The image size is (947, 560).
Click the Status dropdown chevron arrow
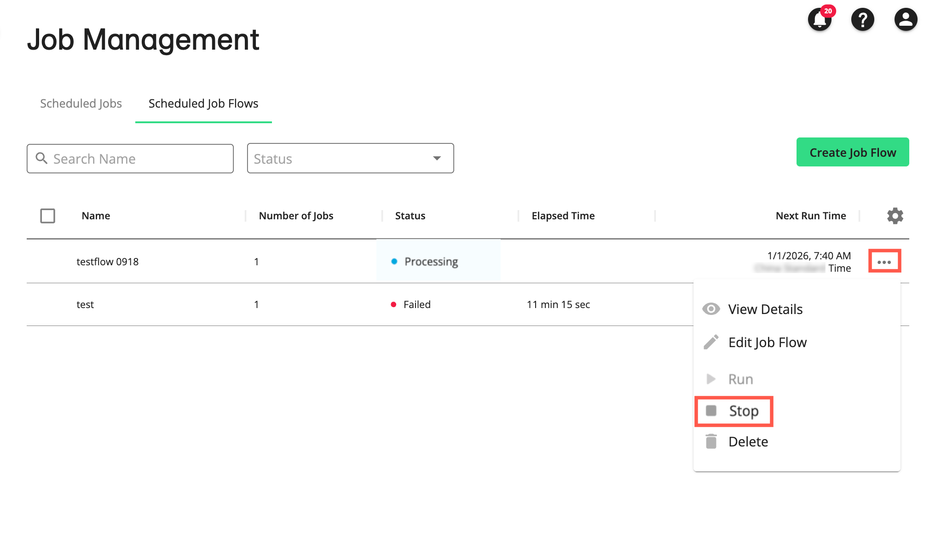pos(436,158)
